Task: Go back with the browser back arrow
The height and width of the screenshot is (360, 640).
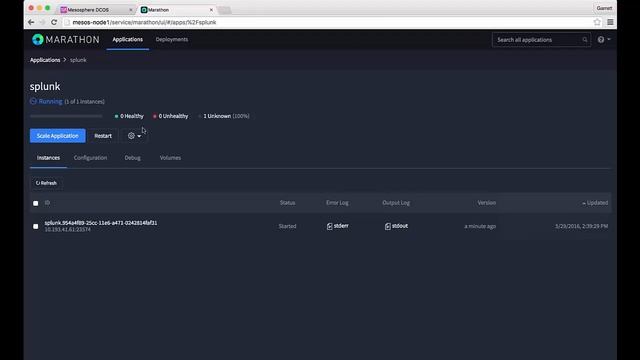Action: click(x=31, y=22)
